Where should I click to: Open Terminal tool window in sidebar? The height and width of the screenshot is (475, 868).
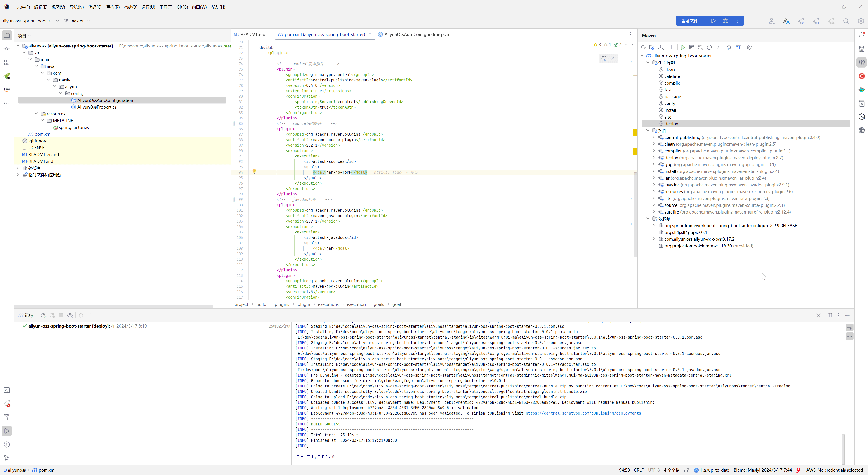(x=7, y=390)
